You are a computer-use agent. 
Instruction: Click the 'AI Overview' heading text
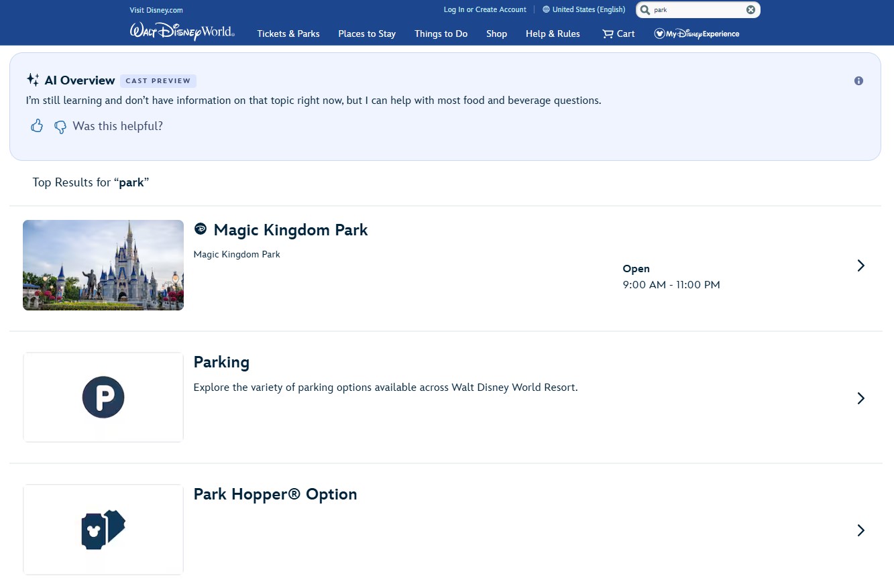[80, 80]
